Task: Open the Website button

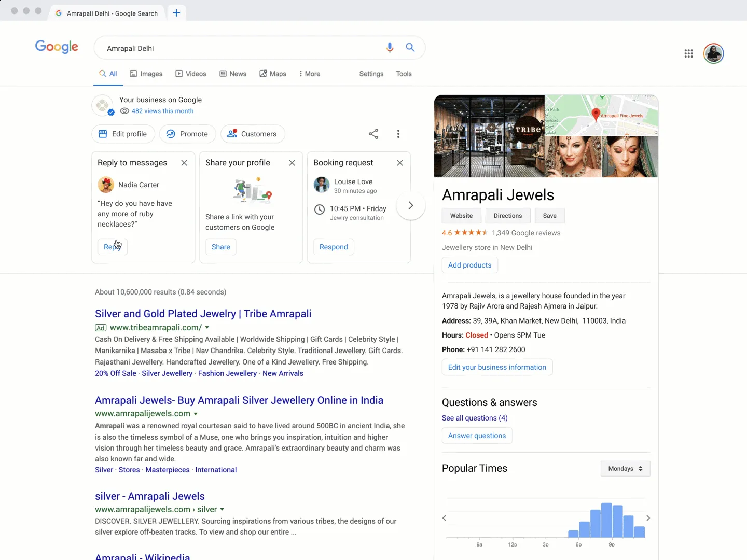Action: point(462,216)
